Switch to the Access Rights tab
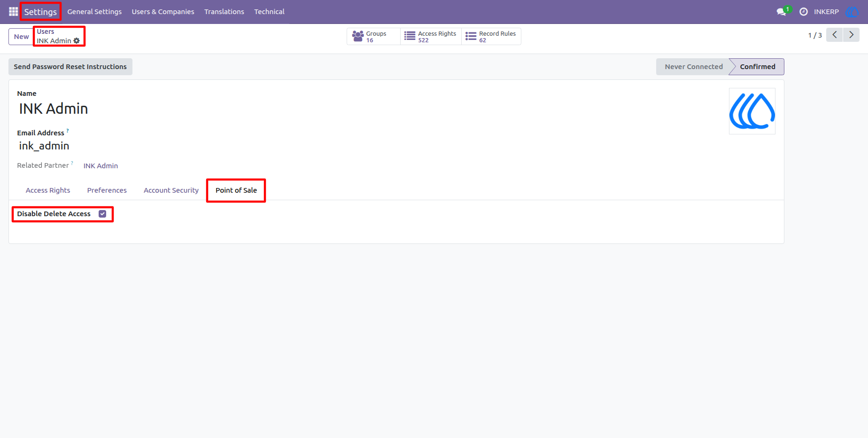 click(48, 190)
